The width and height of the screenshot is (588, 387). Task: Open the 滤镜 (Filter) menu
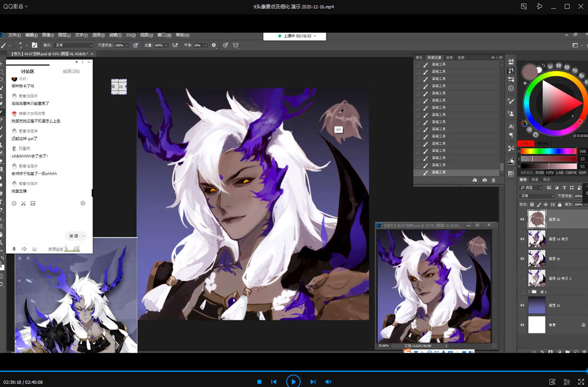click(x=115, y=35)
